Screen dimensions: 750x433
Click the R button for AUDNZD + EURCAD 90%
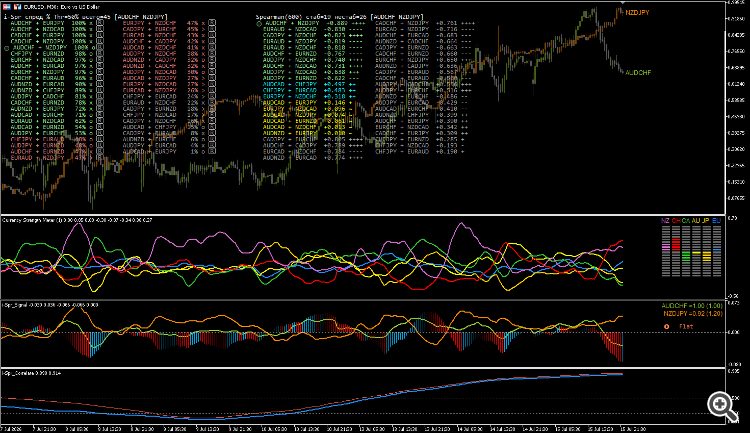click(x=99, y=84)
